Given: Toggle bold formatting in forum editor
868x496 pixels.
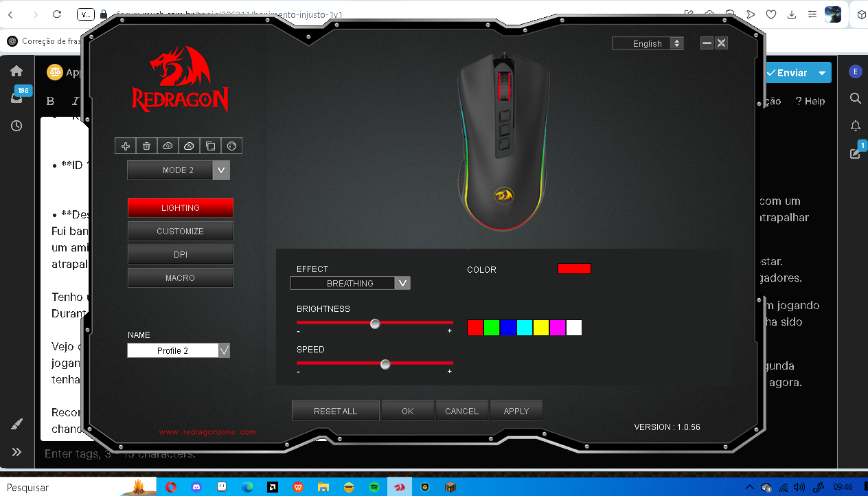Looking at the screenshot, I should [50, 101].
